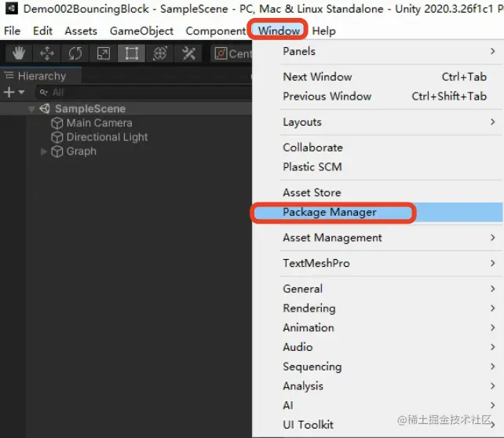Select the Move tool
This screenshot has height=438, width=504.
(47, 53)
